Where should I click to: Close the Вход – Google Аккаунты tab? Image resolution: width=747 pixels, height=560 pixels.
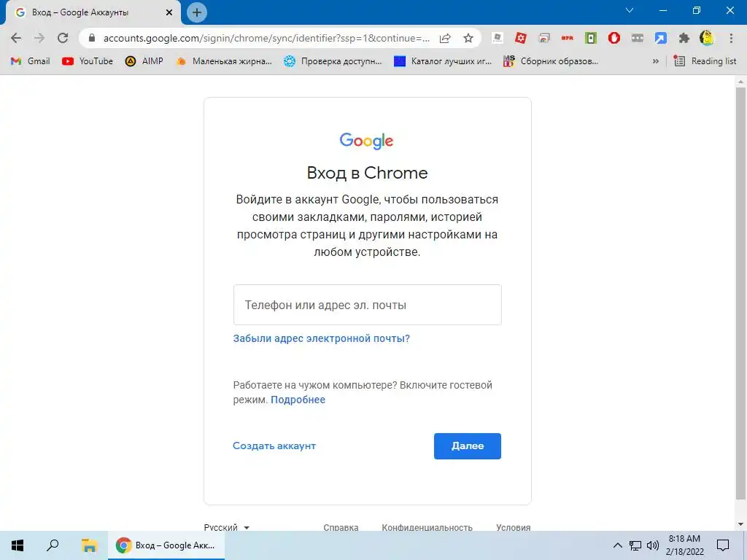(169, 13)
